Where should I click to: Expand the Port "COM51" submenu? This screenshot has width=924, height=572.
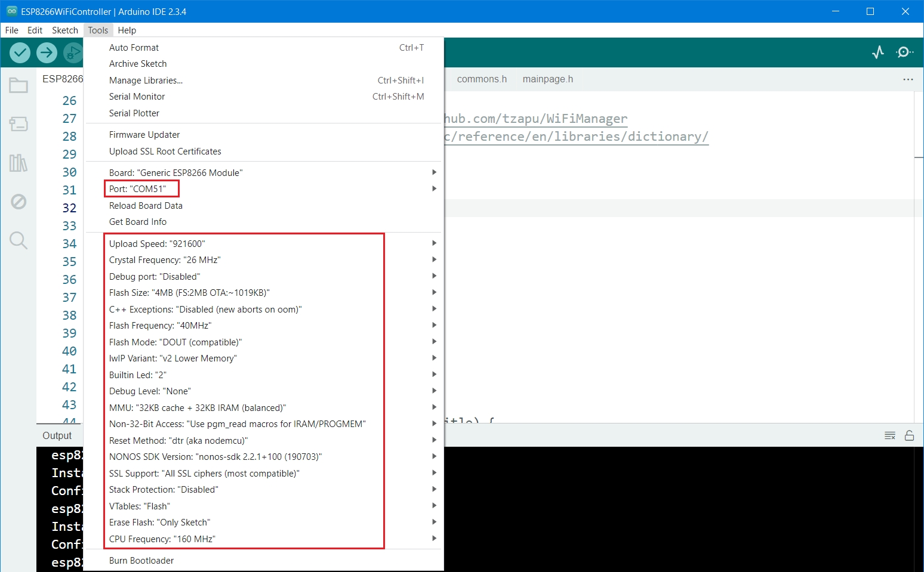(x=138, y=189)
